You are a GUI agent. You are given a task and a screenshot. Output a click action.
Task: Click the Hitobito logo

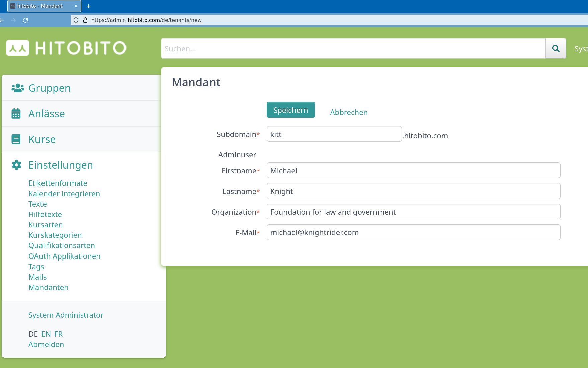click(66, 48)
